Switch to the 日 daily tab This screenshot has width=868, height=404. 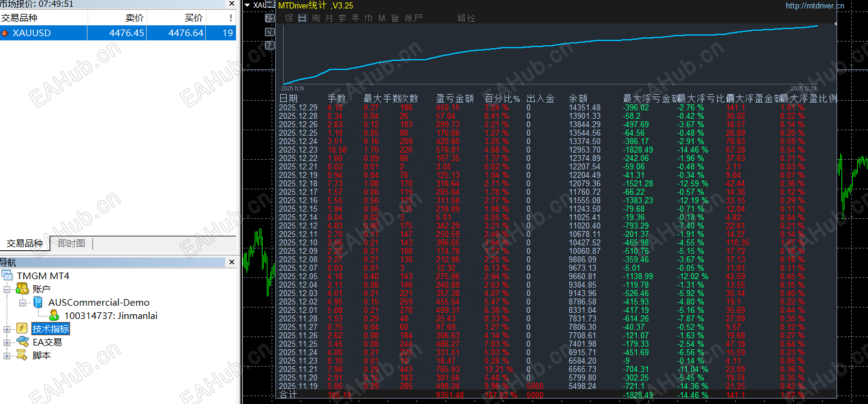(302, 18)
